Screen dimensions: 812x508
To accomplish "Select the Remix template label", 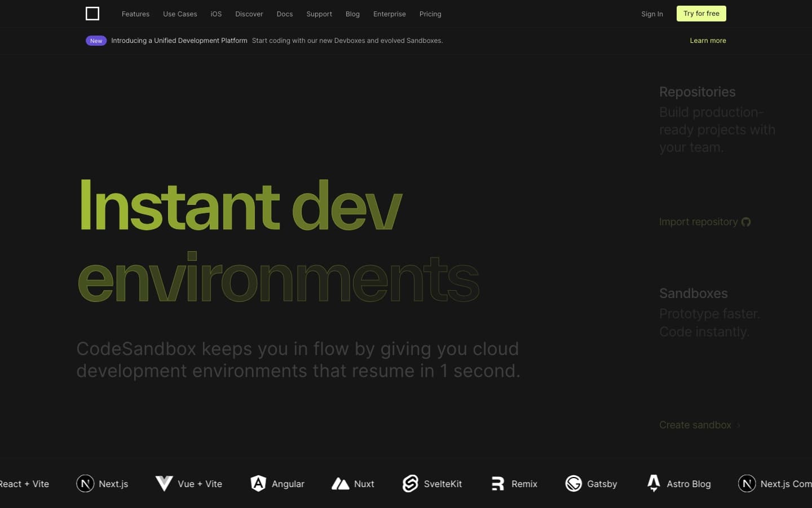I will point(524,484).
